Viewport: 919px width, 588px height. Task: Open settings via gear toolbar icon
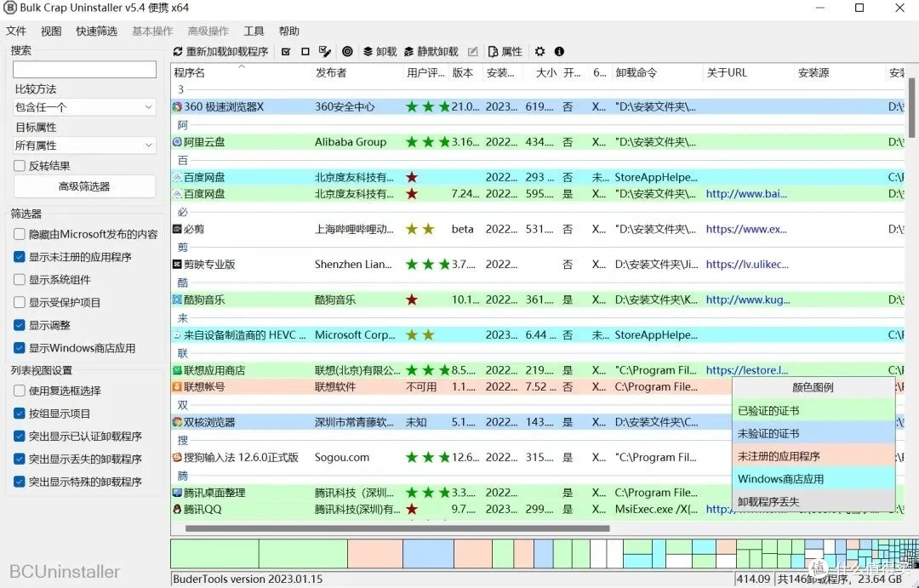pos(539,52)
